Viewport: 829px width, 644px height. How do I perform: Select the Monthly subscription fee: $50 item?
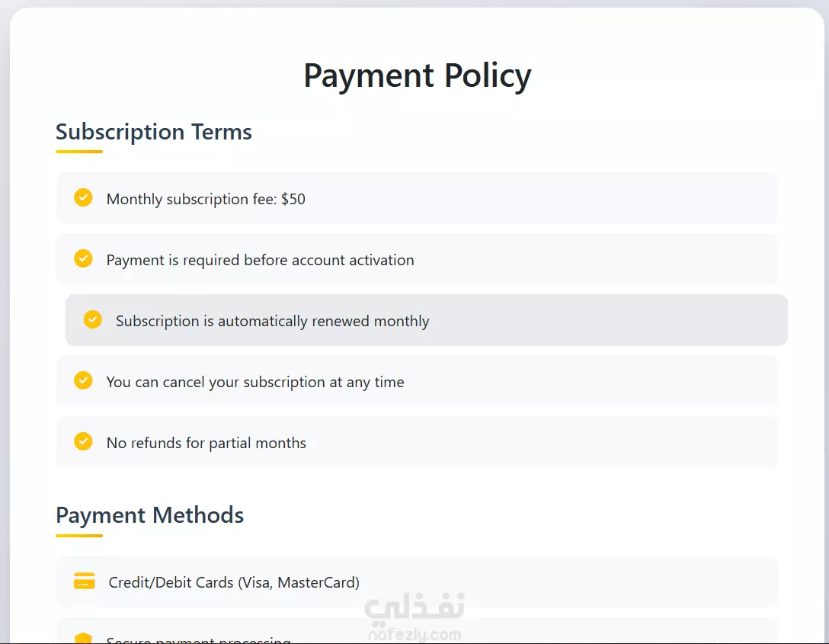[x=417, y=198]
